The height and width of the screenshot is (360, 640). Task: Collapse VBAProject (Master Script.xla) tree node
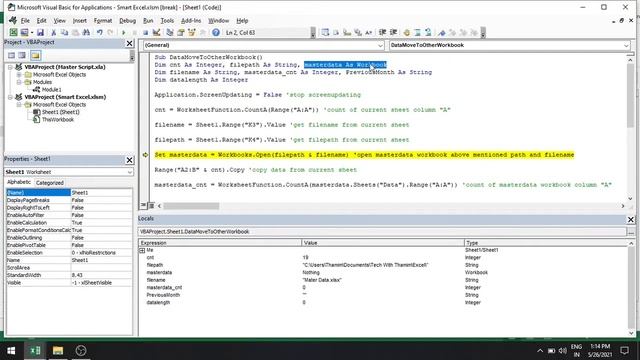10,67
